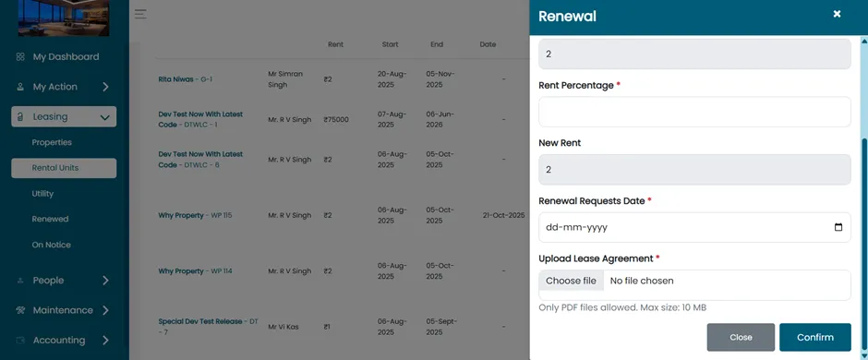This screenshot has height=360, width=868.
Task: Click the Confirm button
Action: tap(814, 337)
